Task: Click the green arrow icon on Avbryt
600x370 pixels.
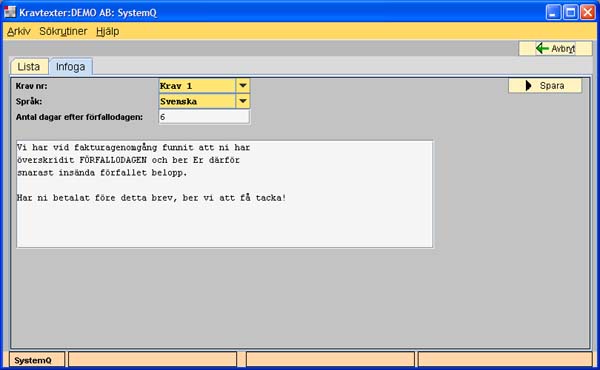Action: [542, 48]
